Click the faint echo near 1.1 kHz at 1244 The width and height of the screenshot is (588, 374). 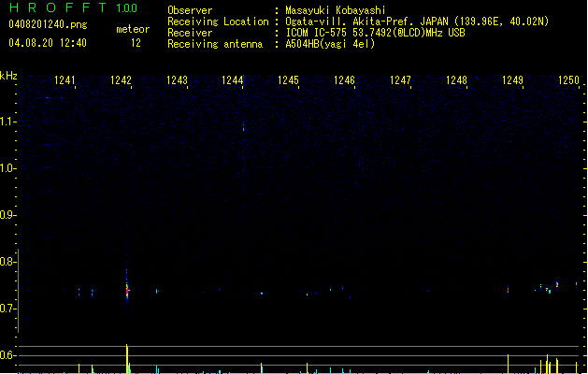click(243, 128)
